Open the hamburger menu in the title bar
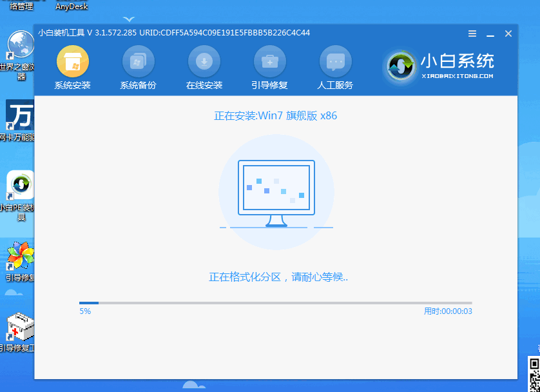This screenshot has width=540, height=392. [x=472, y=33]
